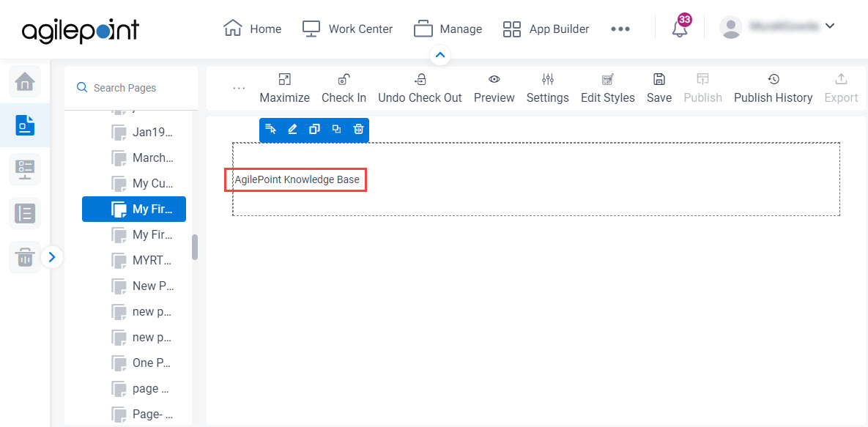Click the user avatar icon
The image size is (868, 427).
[731, 27]
